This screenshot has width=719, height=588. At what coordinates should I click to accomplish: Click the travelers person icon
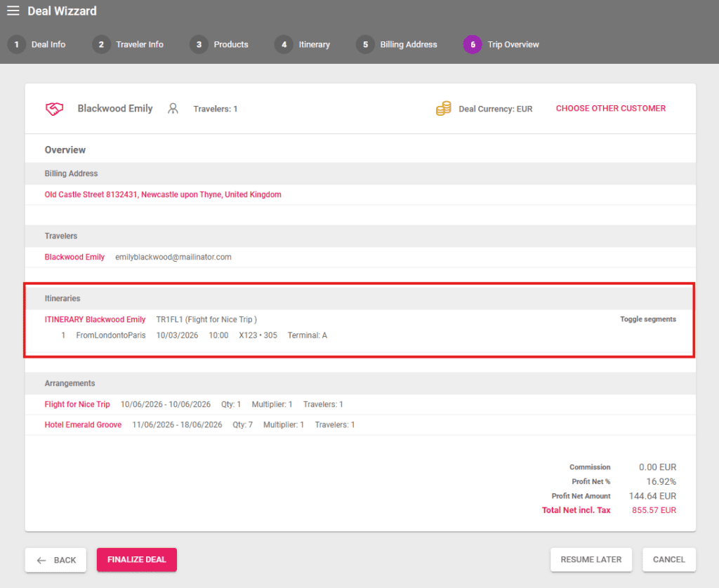tap(173, 109)
